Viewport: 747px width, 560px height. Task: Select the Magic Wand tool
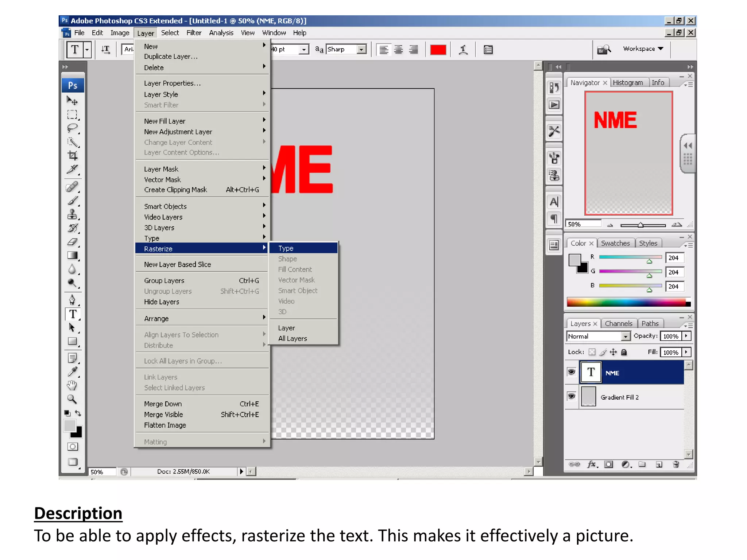coord(73,142)
